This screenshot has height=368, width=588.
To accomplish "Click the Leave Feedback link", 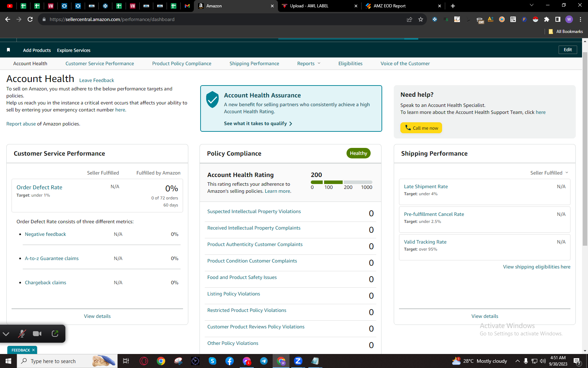I will point(97,80).
